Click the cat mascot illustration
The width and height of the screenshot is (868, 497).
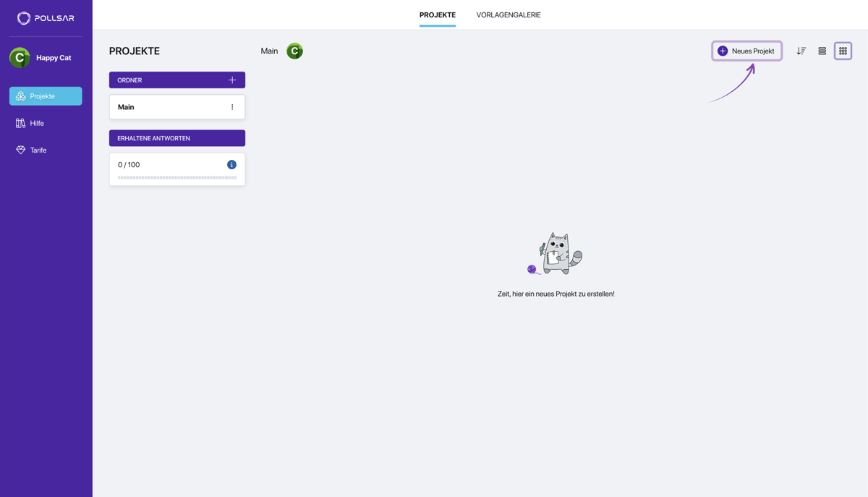tap(556, 254)
